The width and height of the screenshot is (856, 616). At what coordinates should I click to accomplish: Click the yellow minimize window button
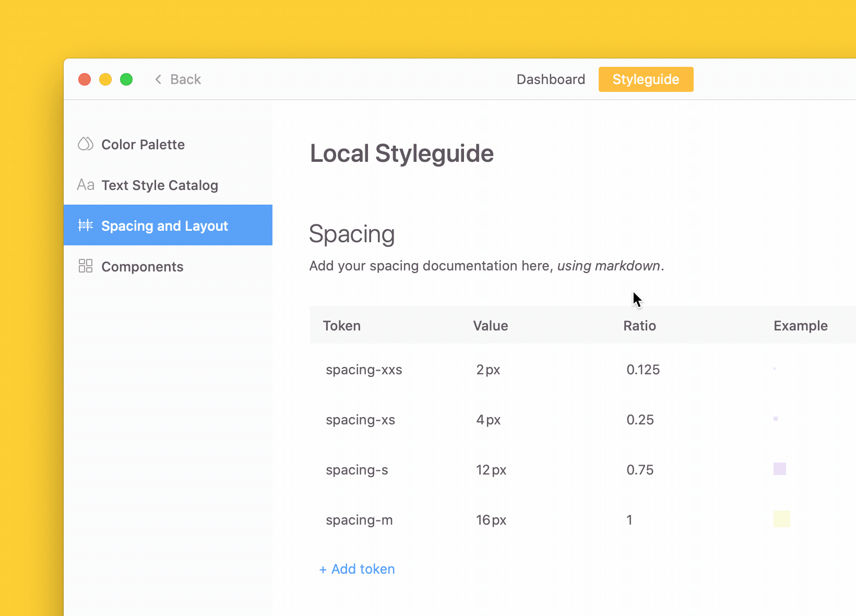(105, 79)
